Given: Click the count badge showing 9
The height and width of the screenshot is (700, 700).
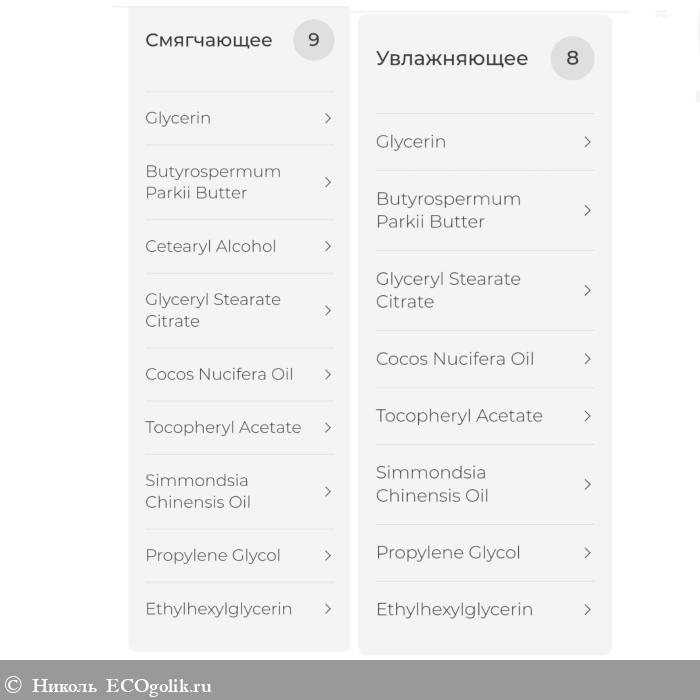Looking at the screenshot, I should [x=313, y=40].
